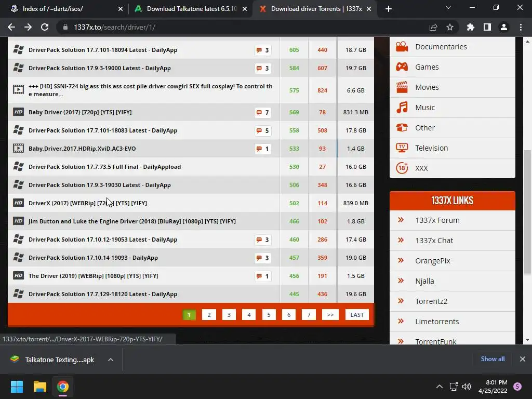The height and width of the screenshot is (399, 532).
Task: Open the OrangePix link
Action: tap(433, 261)
